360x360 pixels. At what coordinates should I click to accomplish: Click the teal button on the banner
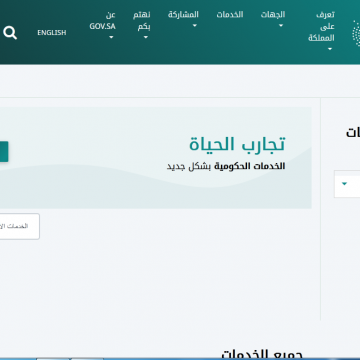tap(4, 152)
